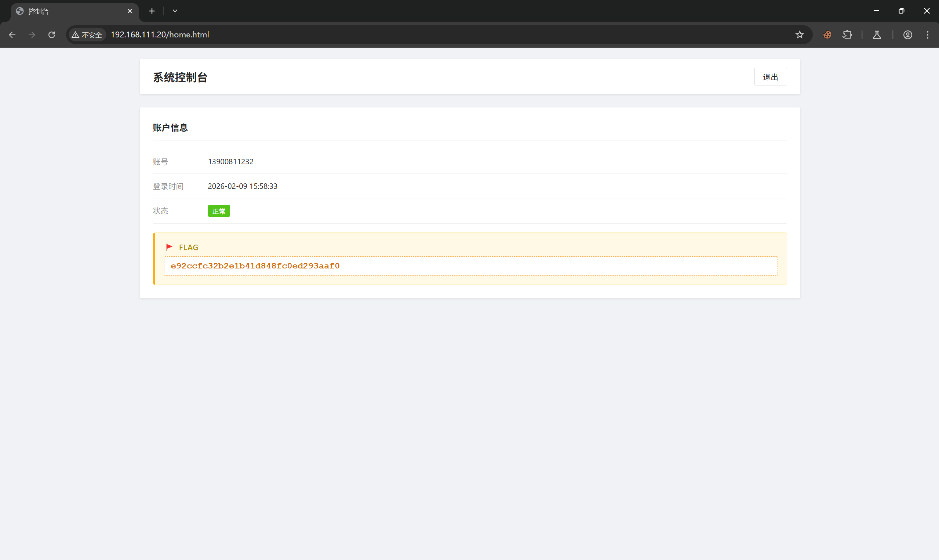Open a new tab with plus
The image size is (939, 560).
[x=152, y=11]
